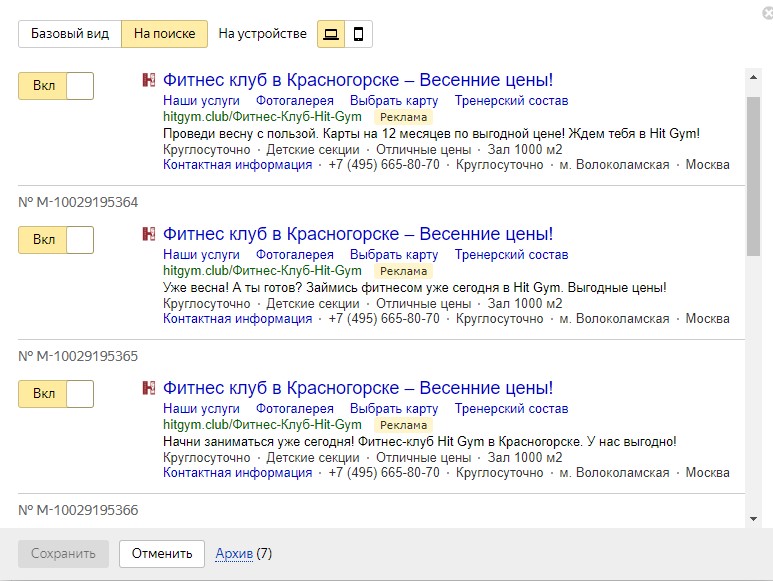
Task: Click 'Фотогалерея' sitelink in third ad
Action: pyautogui.click(x=295, y=409)
